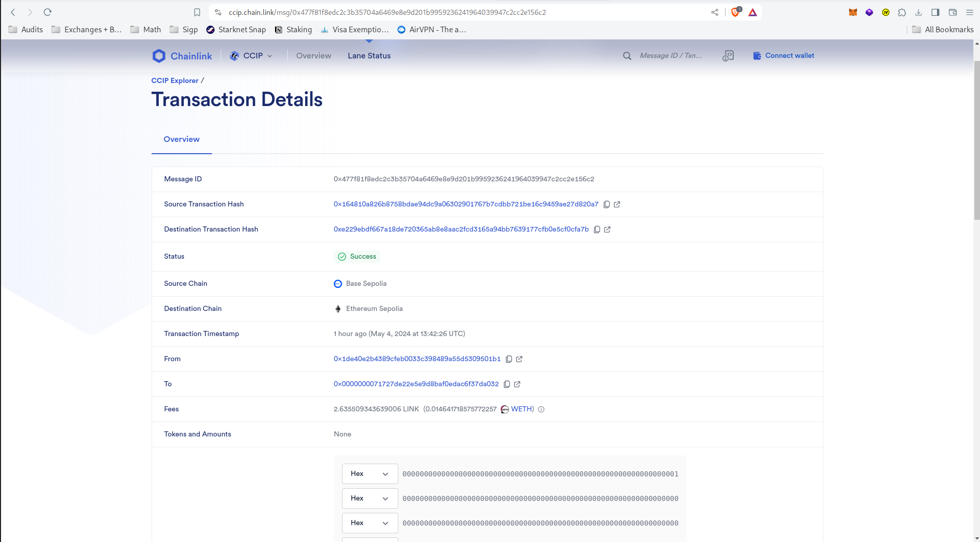
Task: Click the Ethereum Sepolia destination chain
Action: click(368, 309)
